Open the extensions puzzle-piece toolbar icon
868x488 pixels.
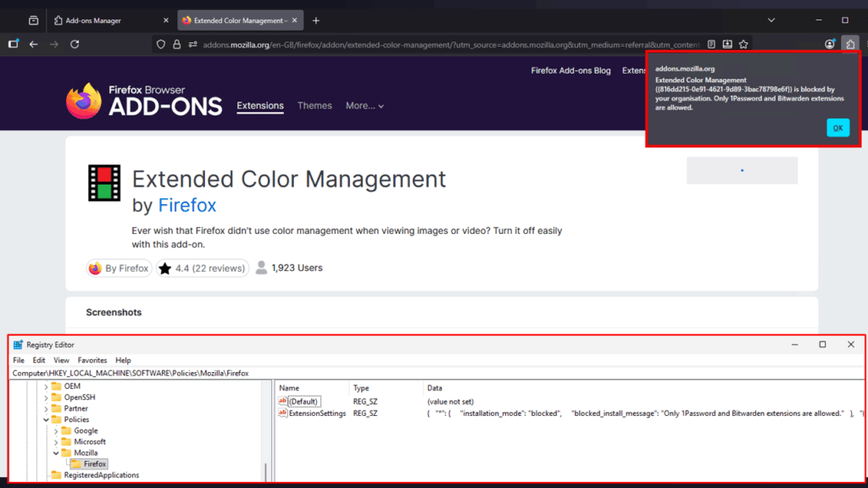[x=850, y=44]
